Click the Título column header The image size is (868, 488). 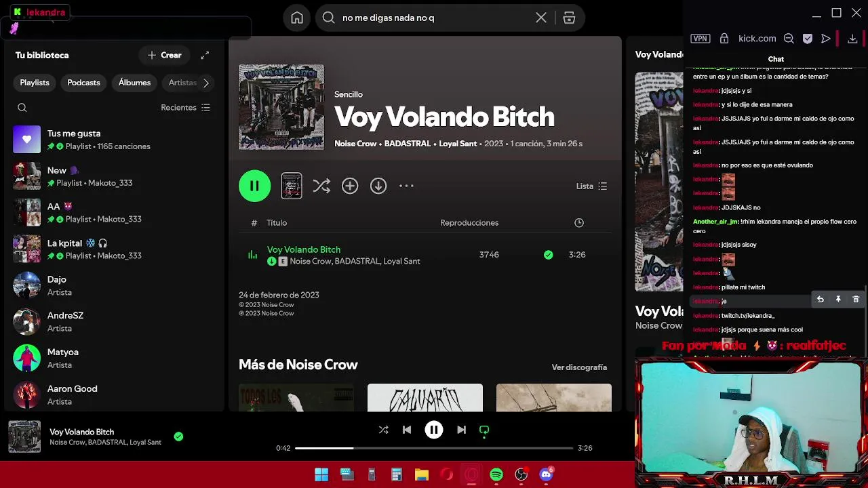pos(277,222)
